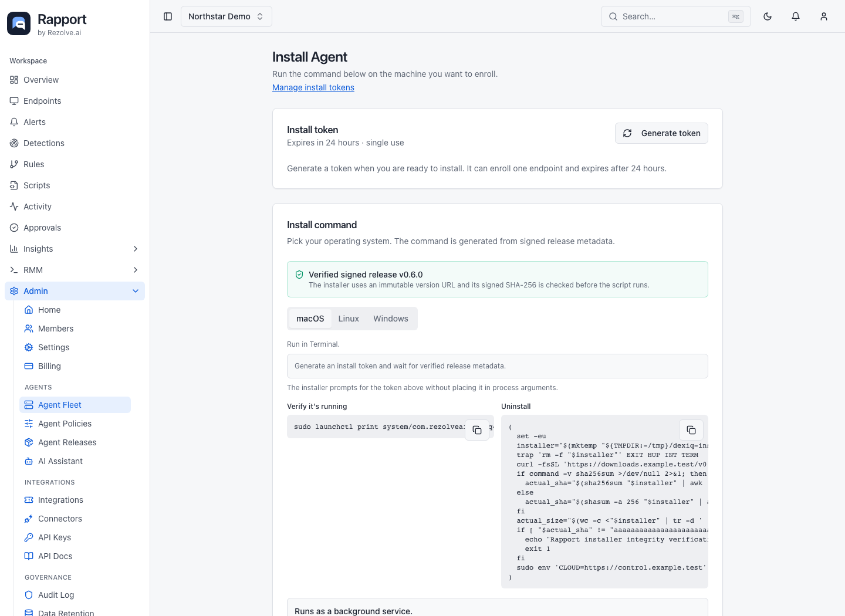Click the uninstall script code block
This screenshot has height=616, width=845.
[x=604, y=502]
